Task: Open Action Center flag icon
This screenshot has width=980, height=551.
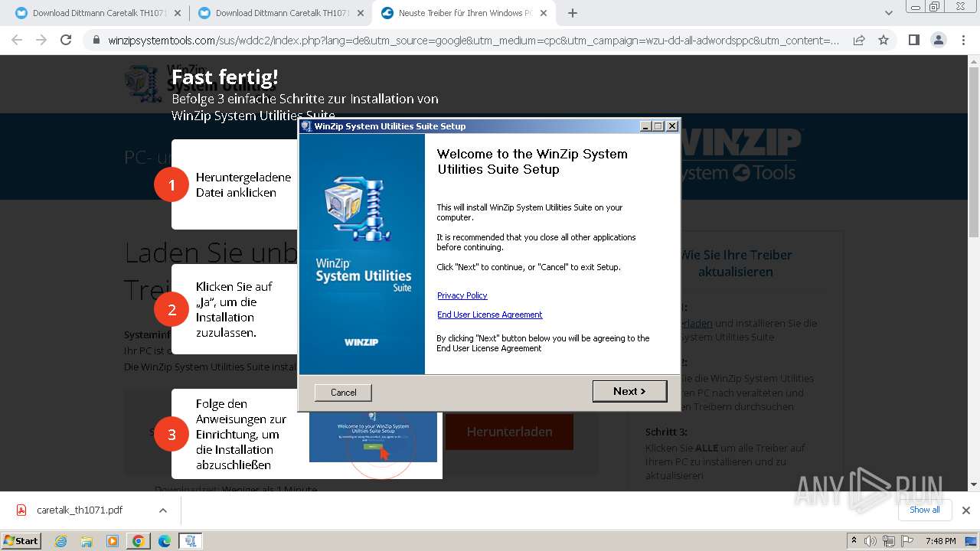Action: pyautogui.click(x=906, y=541)
